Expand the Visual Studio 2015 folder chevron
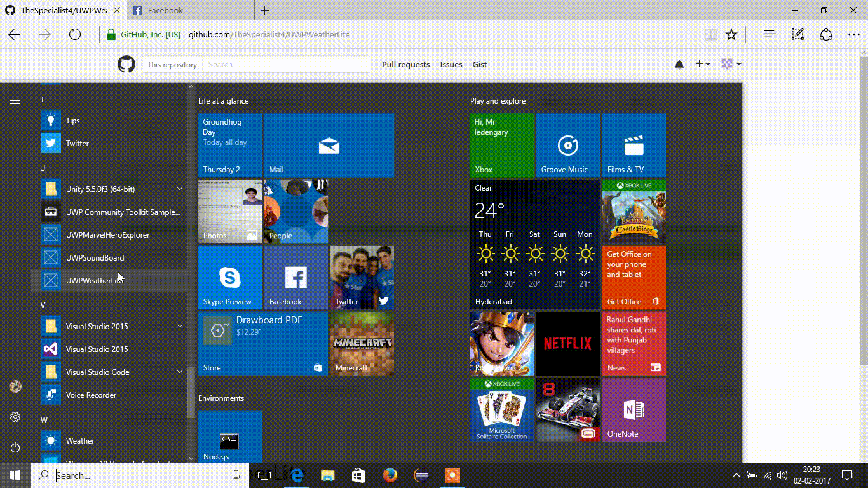The height and width of the screenshot is (488, 868). 180,326
